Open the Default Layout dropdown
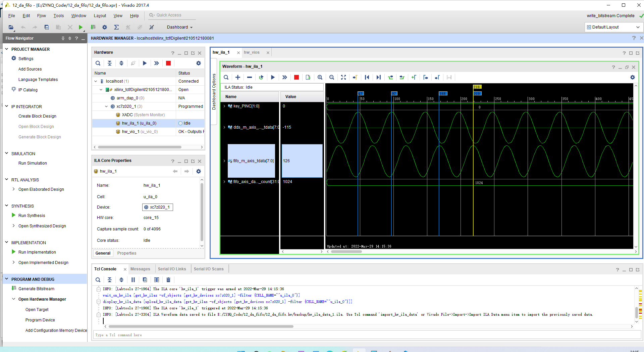The height and width of the screenshot is (352, 644). pyautogui.click(x=613, y=27)
